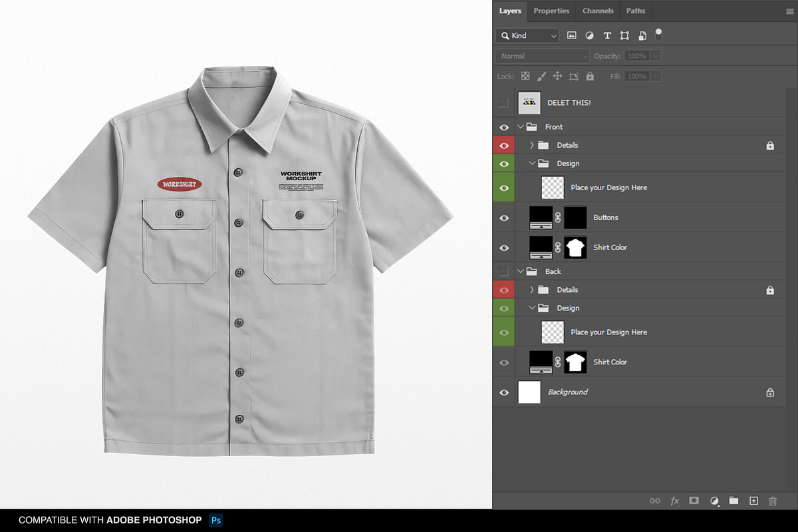This screenshot has height=532, width=798.
Task: Filter for type layers icon
Action: (607, 35)
